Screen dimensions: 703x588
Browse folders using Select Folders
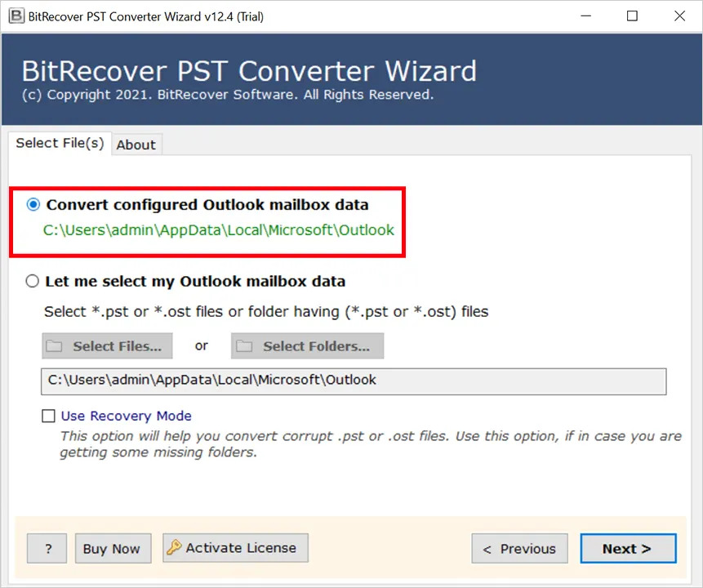click(307, 345)
